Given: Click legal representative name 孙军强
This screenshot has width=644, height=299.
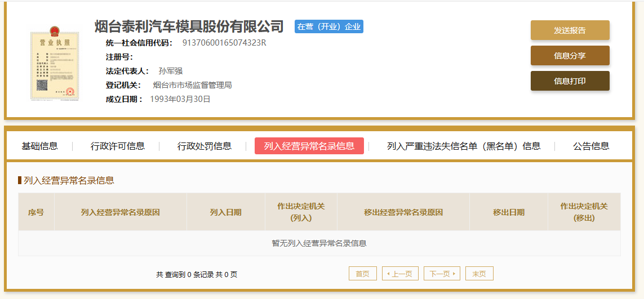Looking at the screenshot, I should pyautogui.click(x=171, y=71).
